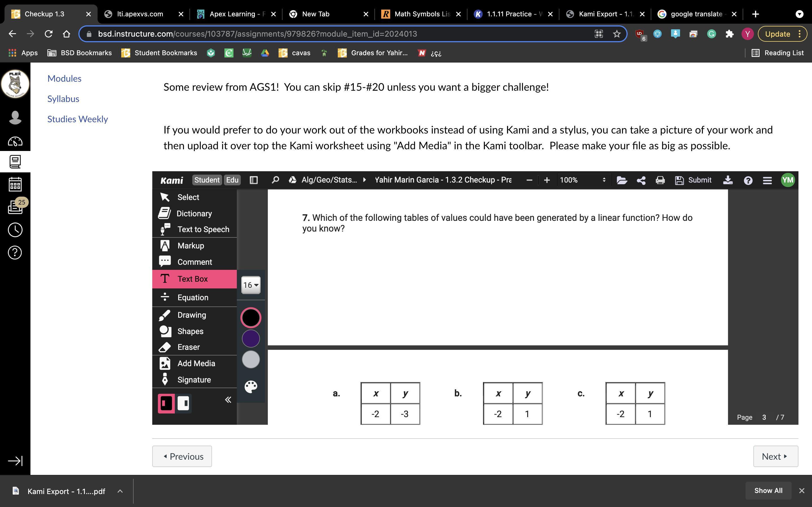Open the Kami search magnifier
Image resolution: width=812 pixels, height=507 pixels.
(275, 180)
